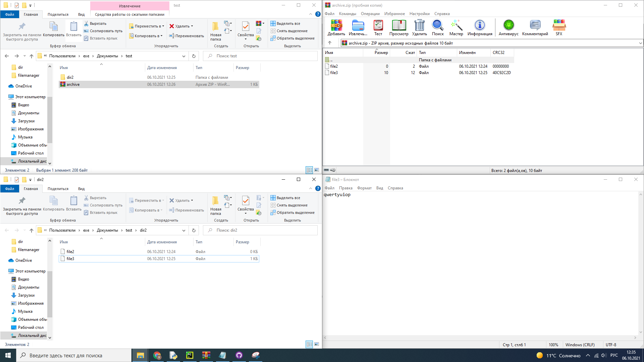Expand the Копировать в dropdown in Explorer
644x362 pixels.
(x=162, y=36)
